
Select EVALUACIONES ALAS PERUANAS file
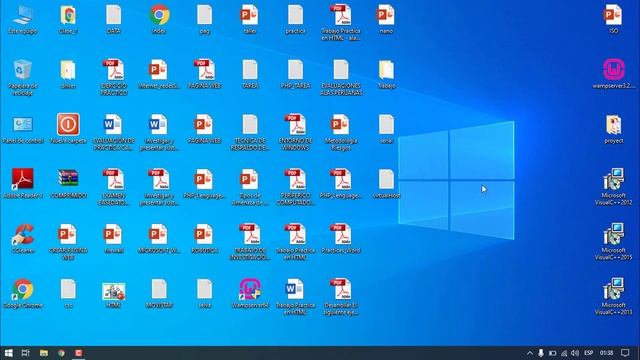point(341,78)
